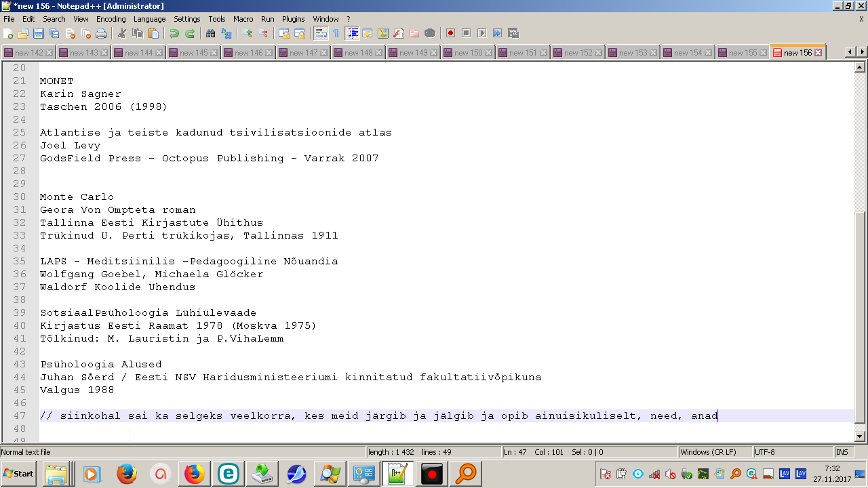Toggle synchronize vertical scrolling

[x=284, y=33]
